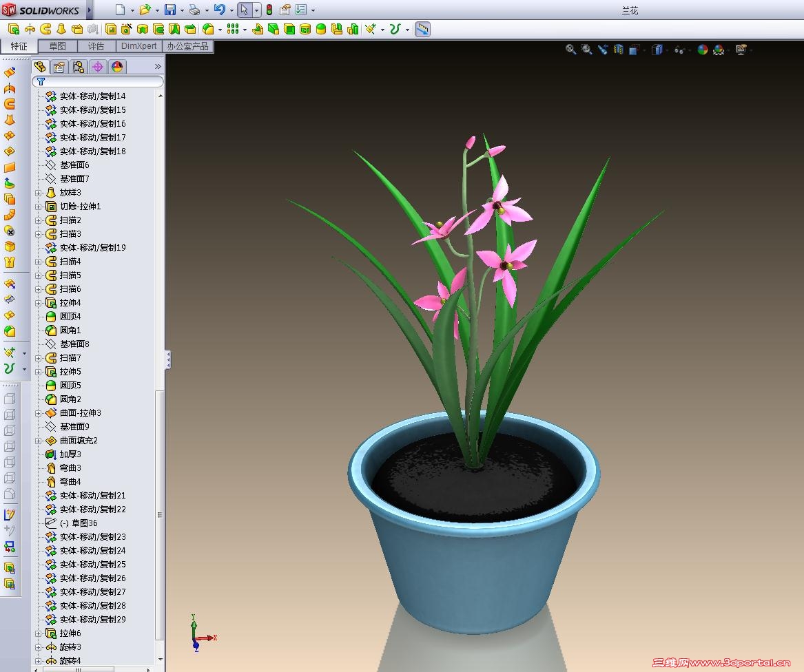Expand the 曲面填充2 feature node

[x=39, y=441]
